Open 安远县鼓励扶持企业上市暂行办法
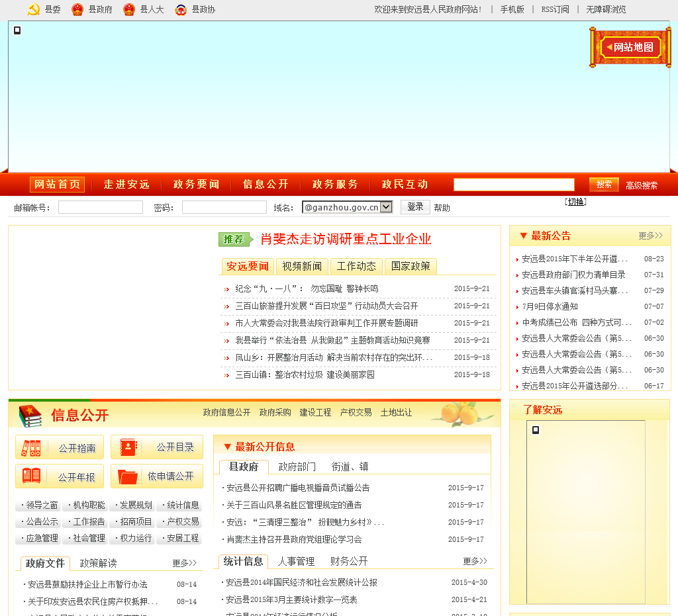 [87, 585]
